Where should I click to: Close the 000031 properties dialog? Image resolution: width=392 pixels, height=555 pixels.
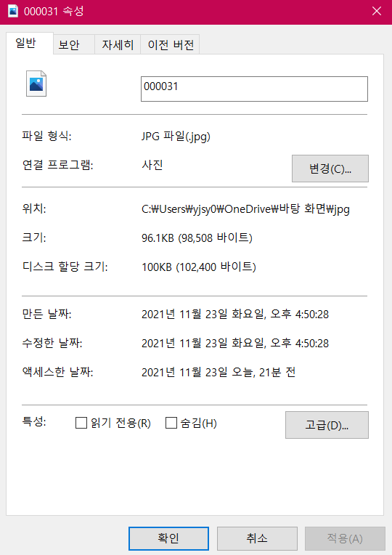click(377, 11)
